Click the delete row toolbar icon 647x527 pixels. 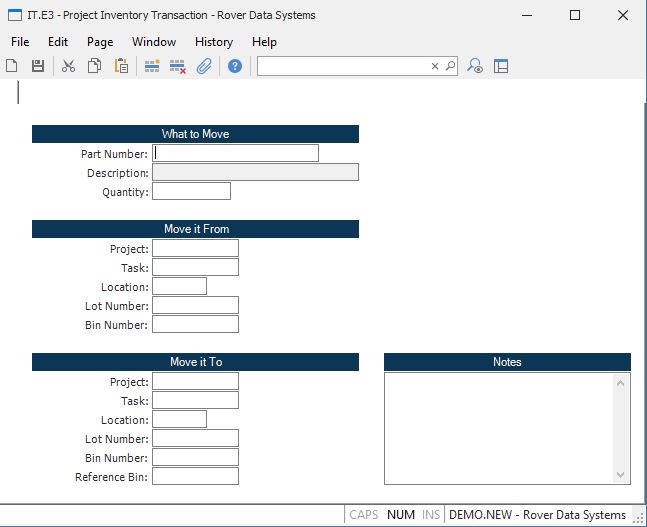click(178, 66)
